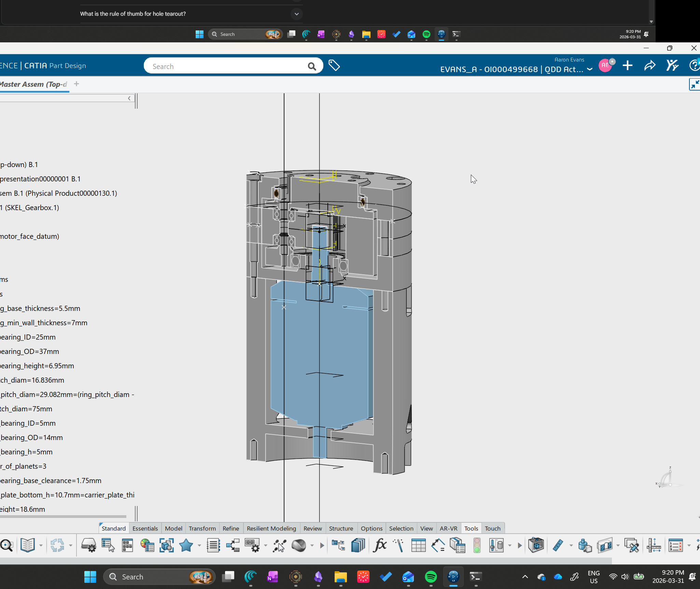Switch to the Resilient Modeling tab

point(271,528)
